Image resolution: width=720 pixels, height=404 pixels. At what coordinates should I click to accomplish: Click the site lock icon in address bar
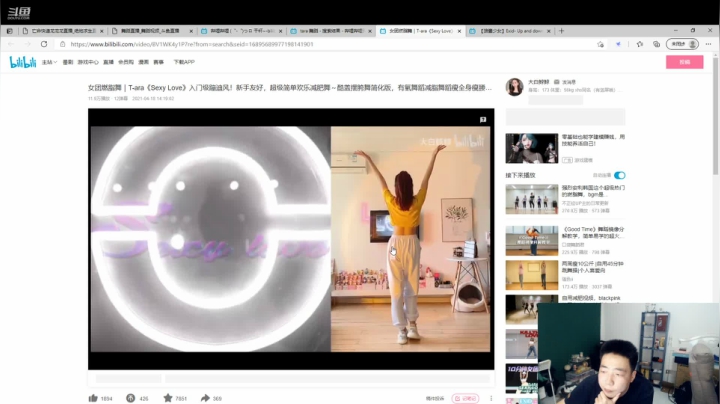(63, 44)
